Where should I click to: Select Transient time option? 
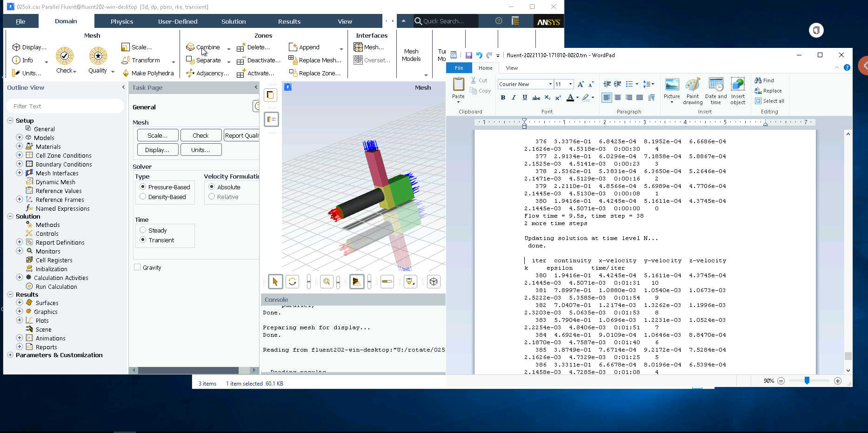(x=143, y=240)
